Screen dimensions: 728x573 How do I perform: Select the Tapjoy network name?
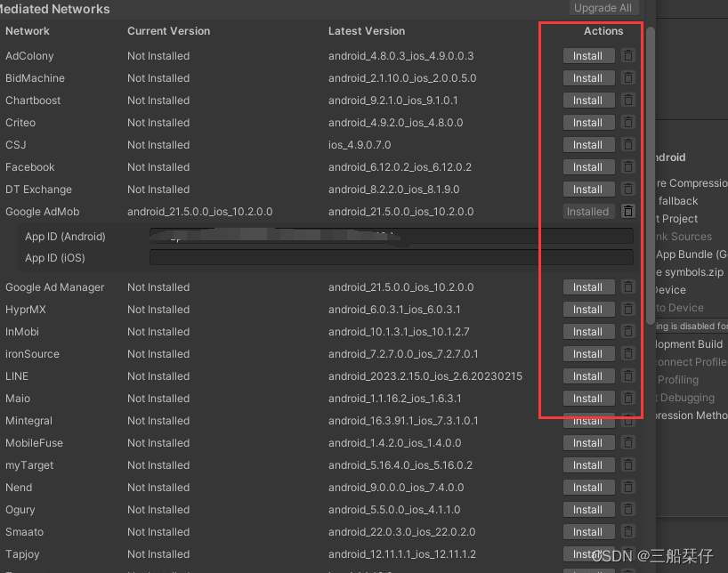click(x=22, y=554)
